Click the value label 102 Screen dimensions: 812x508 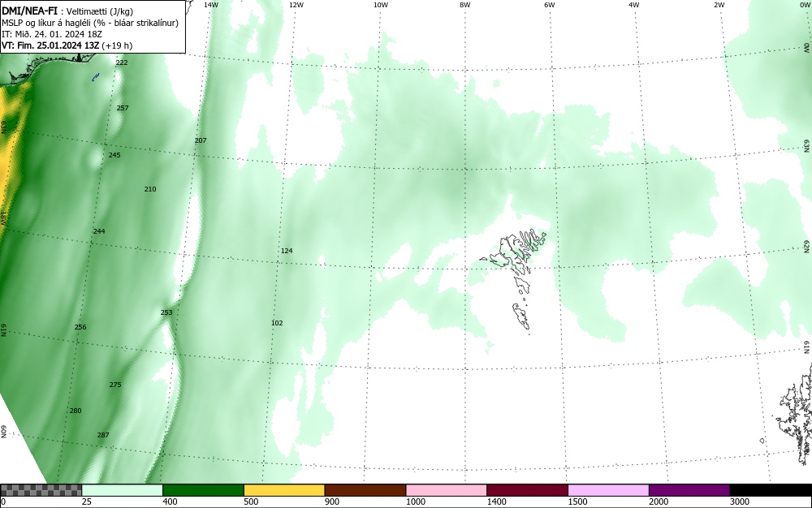[x=277, y=323]
